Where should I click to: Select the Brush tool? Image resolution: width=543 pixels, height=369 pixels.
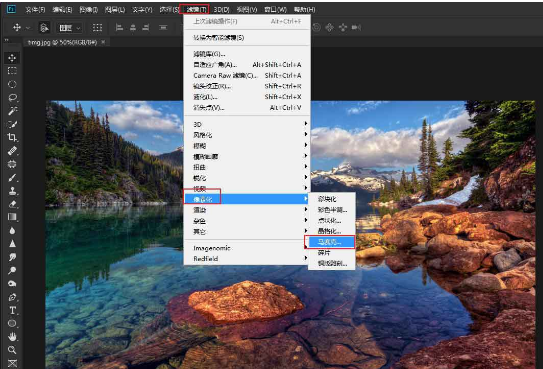tap(12, 178)
